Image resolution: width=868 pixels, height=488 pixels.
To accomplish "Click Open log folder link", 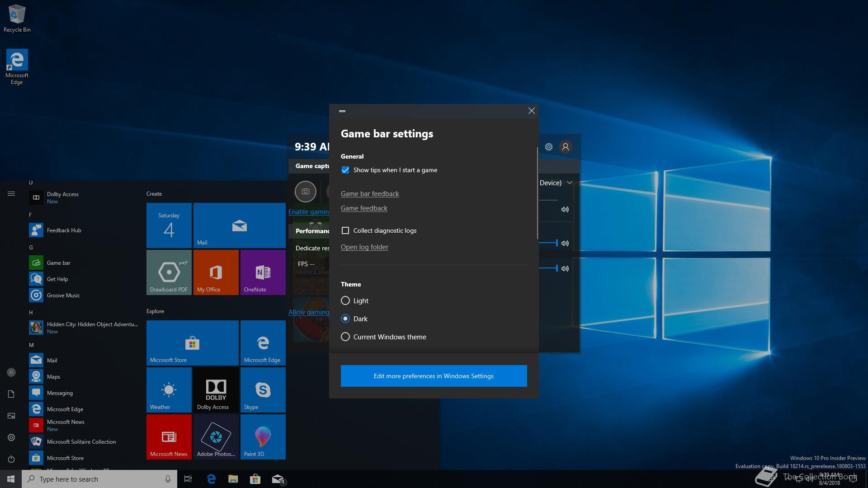I will 364,247.
